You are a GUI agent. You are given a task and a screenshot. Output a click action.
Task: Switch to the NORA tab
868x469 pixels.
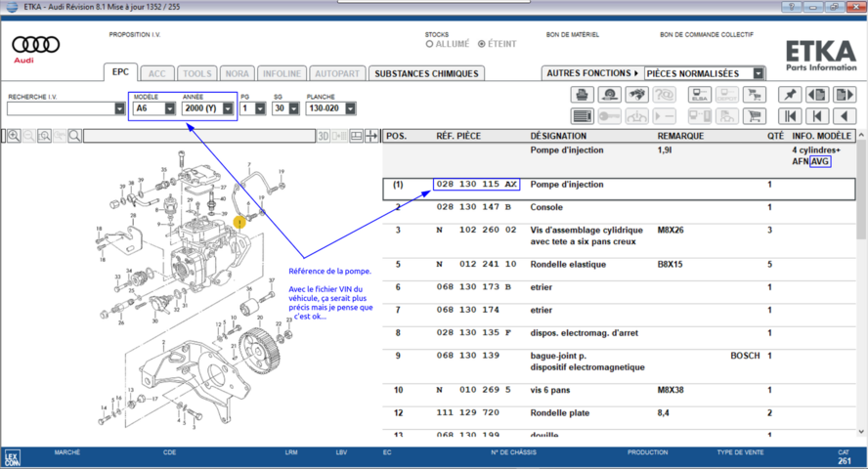click(237, 73)
